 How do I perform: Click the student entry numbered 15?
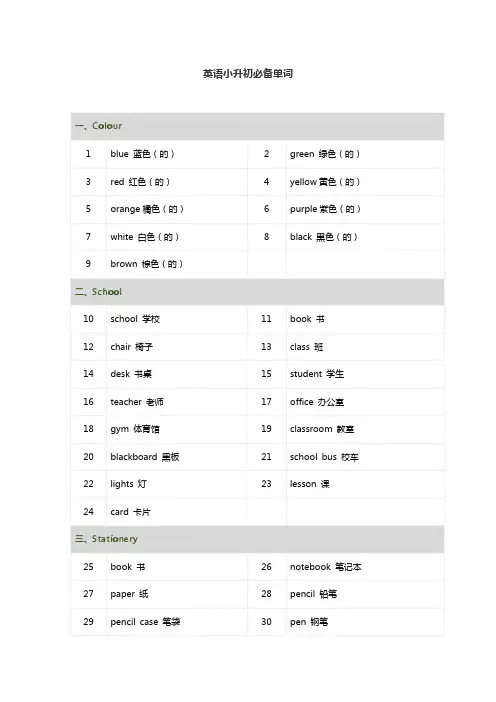tap(317, 374)
